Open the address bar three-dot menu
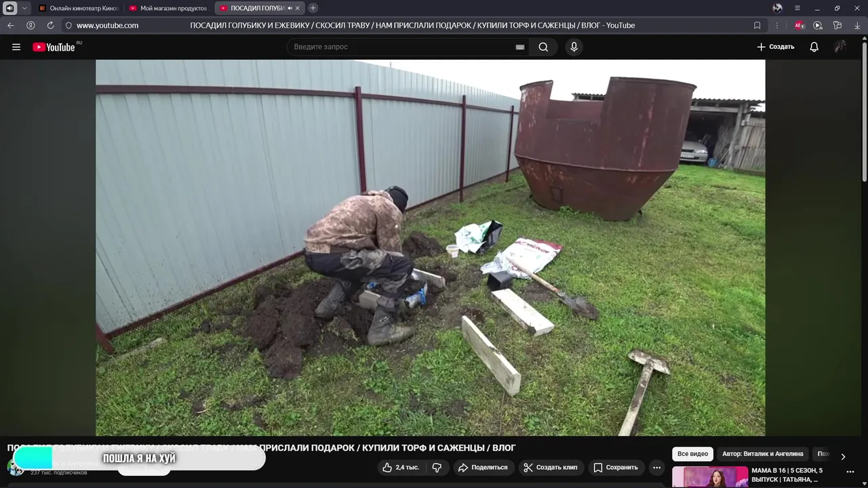This screenshot has width=868, height=488. (x=776, y=25)
